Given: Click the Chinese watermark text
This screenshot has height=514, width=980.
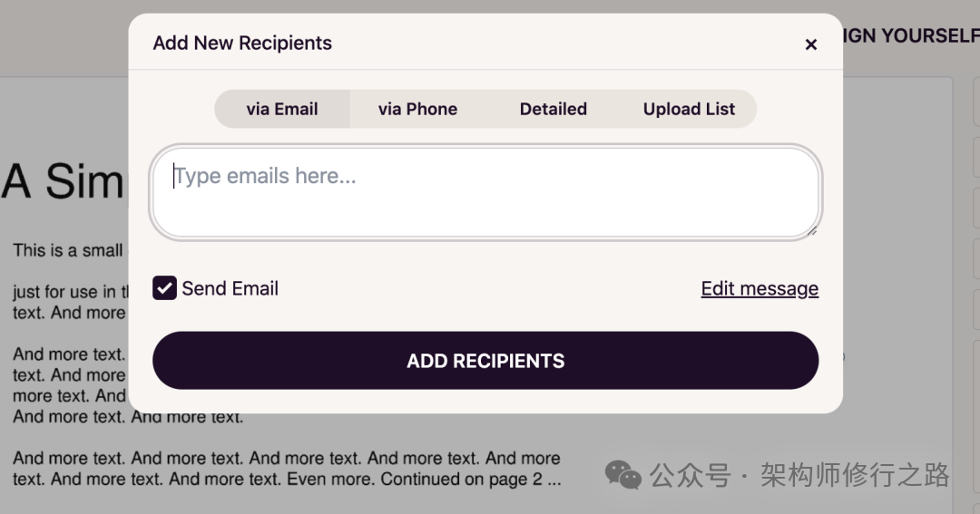Looking at the screenshot, I should (799, 474).
